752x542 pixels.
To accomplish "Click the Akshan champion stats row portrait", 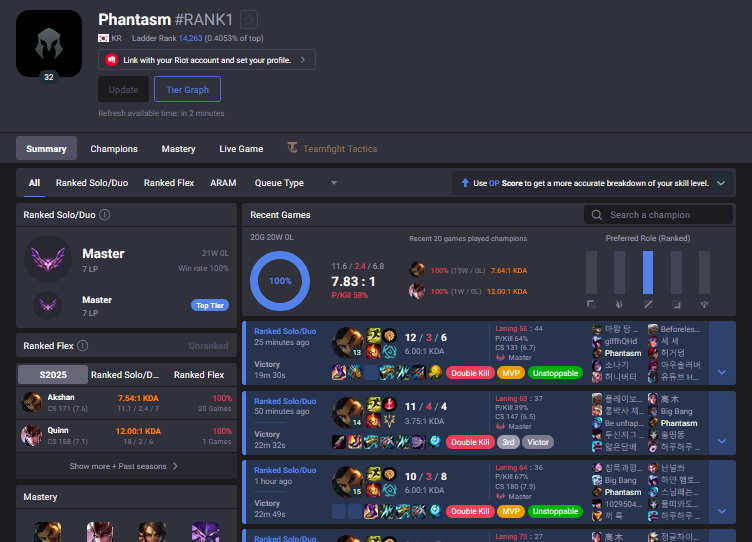I will tap(32, 402).
